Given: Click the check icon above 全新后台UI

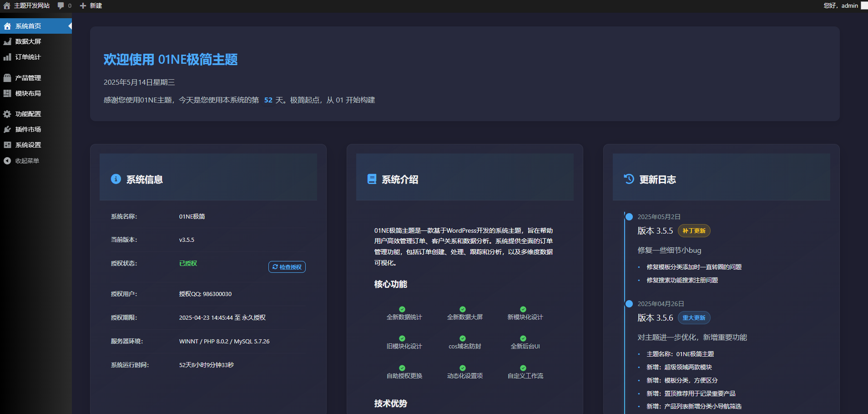Looking at the screenshot, I should tap(523, 338).
